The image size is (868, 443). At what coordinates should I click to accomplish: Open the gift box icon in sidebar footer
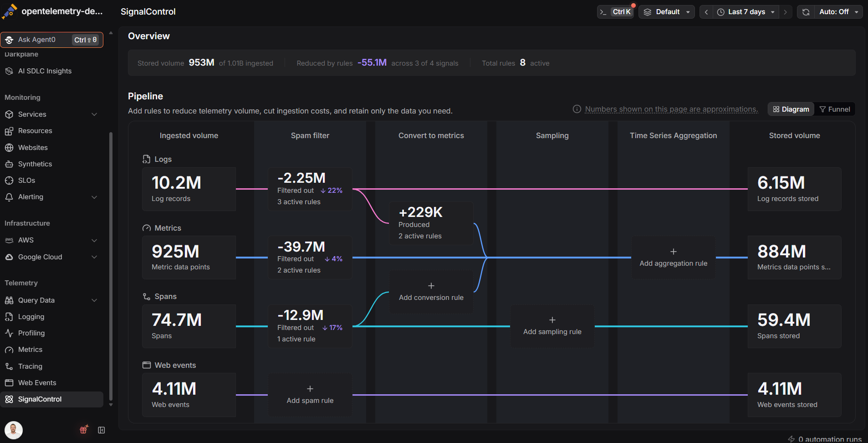point(84,430)
